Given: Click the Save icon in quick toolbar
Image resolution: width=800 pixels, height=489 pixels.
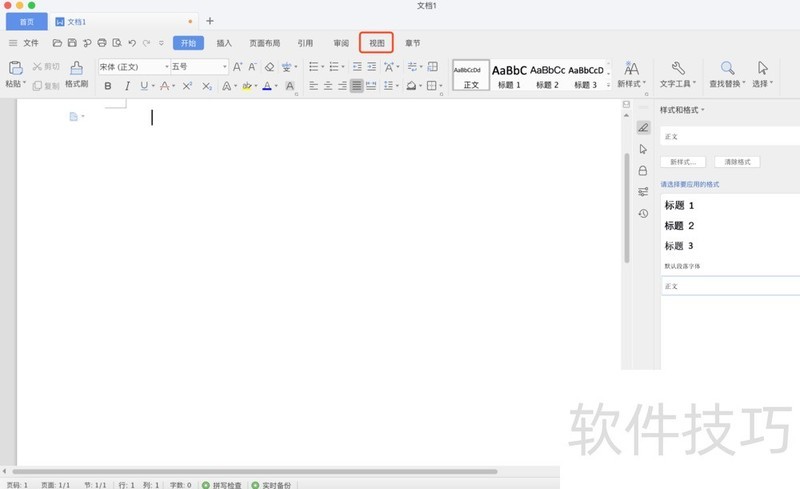Looking at the screenshot, I should 72,43.
